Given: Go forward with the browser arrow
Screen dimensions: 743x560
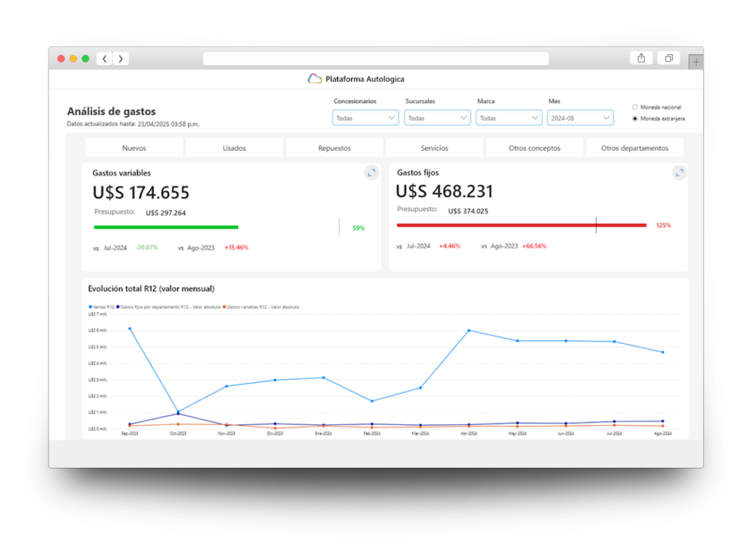Looking at the screenshot, I should coord(121,59).
